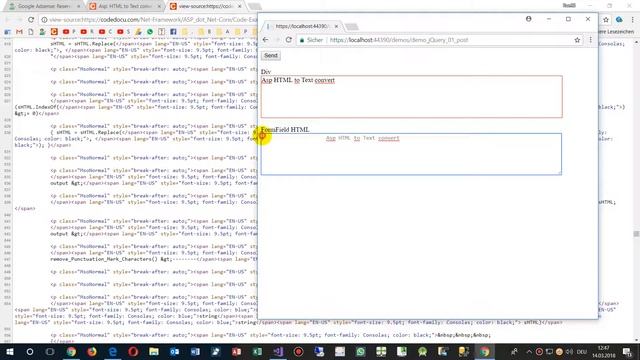Open WhatsApp from the taskbar
640x360 pixels.
click(x=360, y=351)
